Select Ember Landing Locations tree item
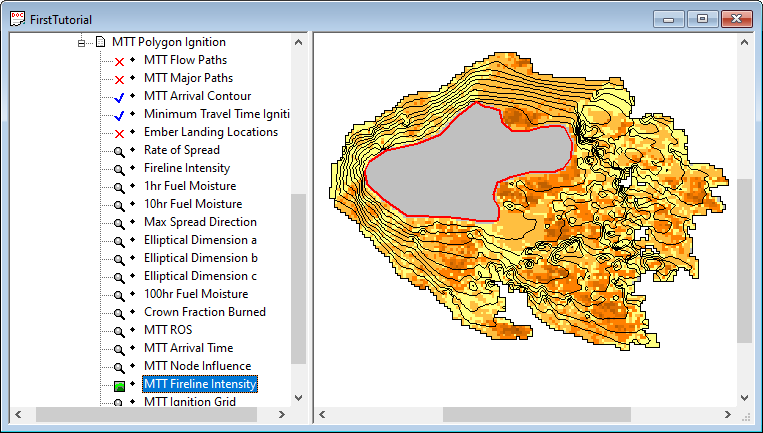 tap(211, 132)
